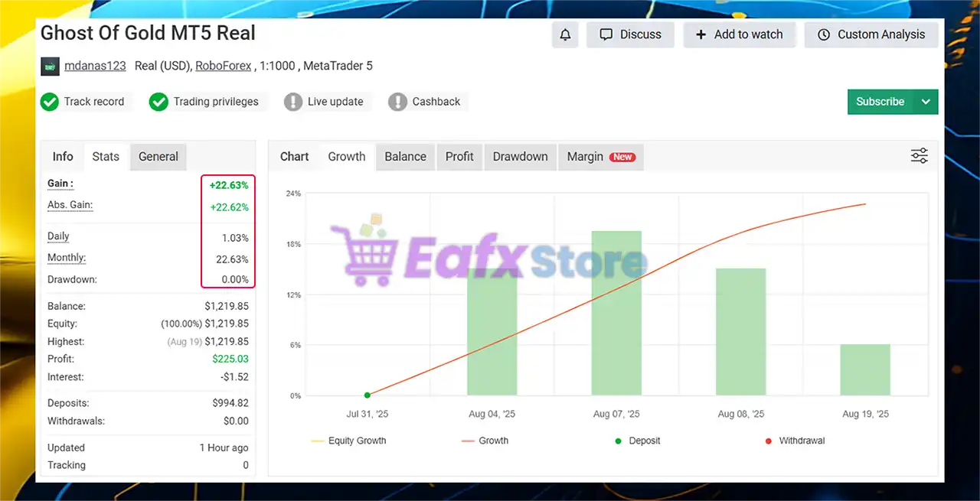The height and width of the screenshot is (501, 980).
Task: Click the green deposit marker at Jul 31
Action: tap(367, 395)
